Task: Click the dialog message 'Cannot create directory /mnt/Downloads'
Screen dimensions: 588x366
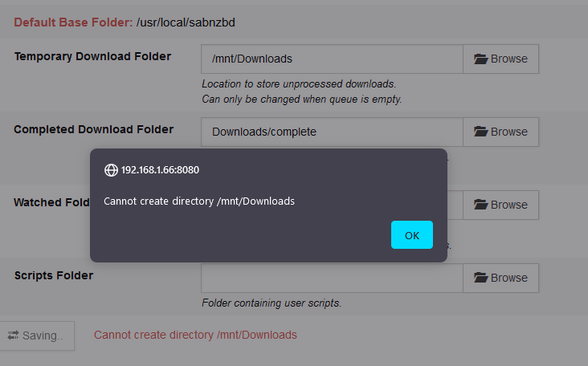Action: (x=199, y=201)
